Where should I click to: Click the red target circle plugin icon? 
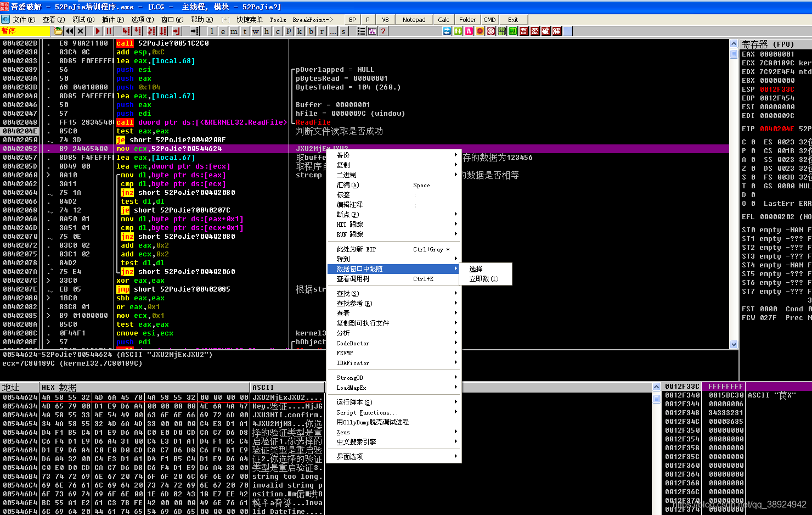[x=491, y=31]
